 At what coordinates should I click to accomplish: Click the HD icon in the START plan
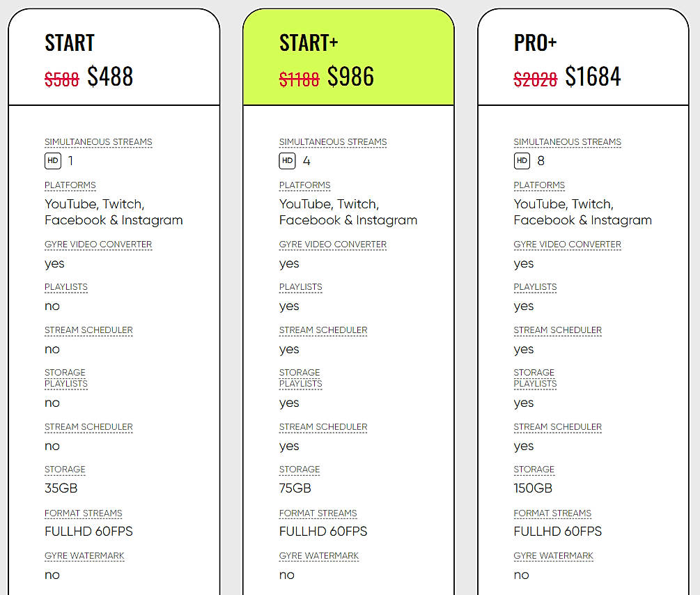click(x=52, y=160)
